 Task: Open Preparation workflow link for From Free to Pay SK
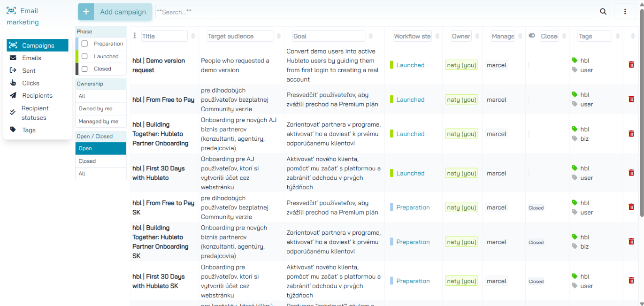pos(413,207)
